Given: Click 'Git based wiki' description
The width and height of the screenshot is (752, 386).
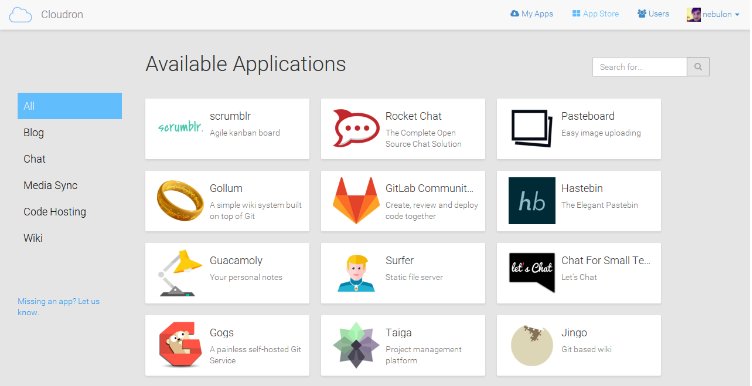Looking at the screenshot, I should click(586, 349).
